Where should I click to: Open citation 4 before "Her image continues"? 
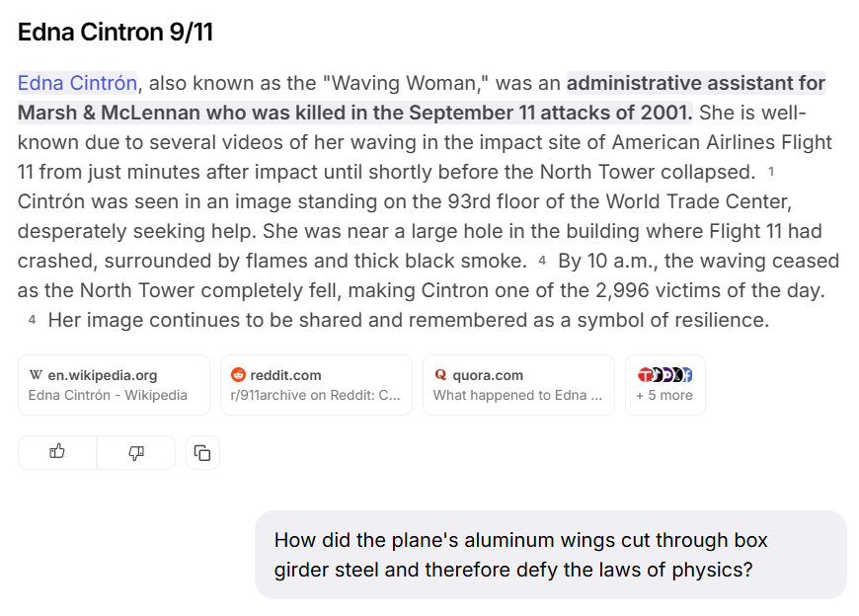[33, 321]
